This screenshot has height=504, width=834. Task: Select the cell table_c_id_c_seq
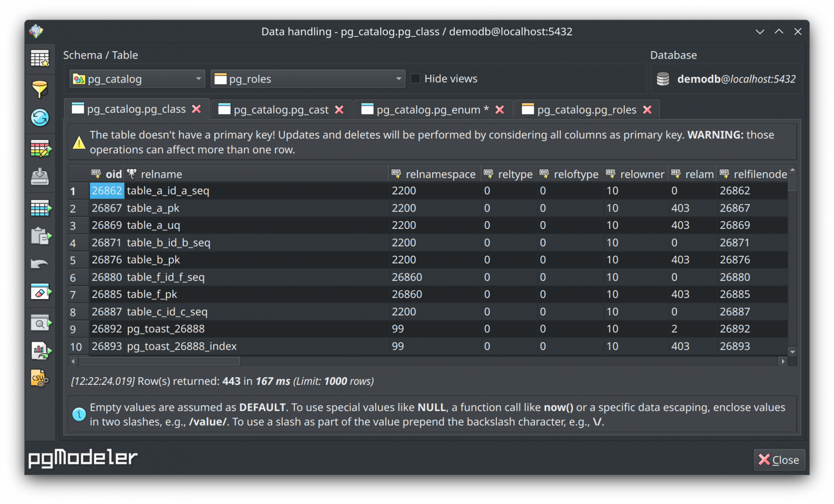256,312
